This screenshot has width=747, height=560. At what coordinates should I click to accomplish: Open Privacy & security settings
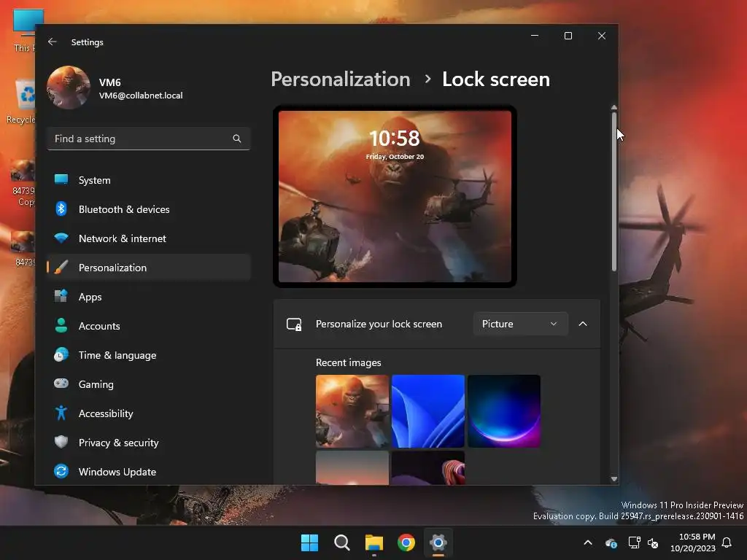click(x=149, y=443)
